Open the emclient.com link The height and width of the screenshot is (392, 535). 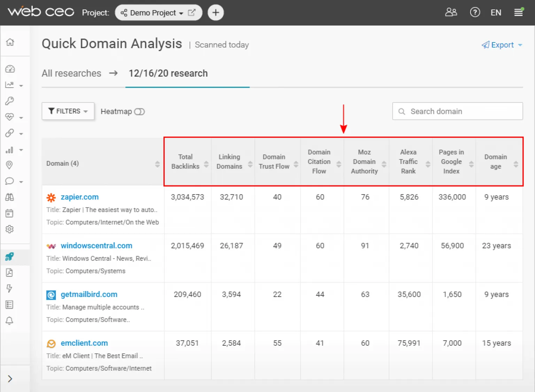(x=84, y=343)
